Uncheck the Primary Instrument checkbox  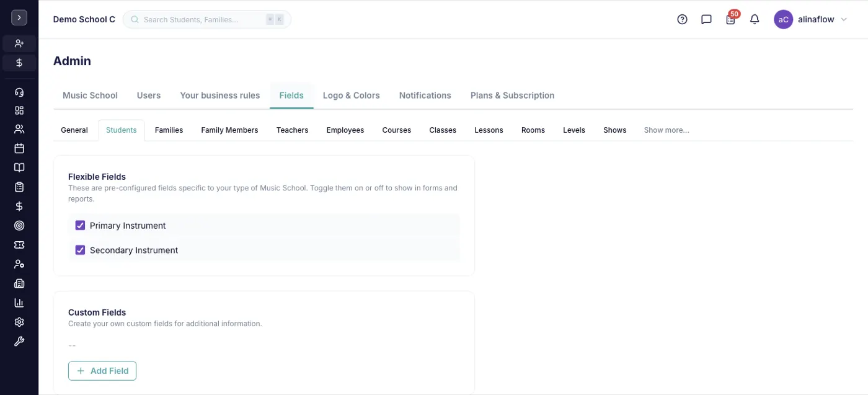[x=80, y=225]
